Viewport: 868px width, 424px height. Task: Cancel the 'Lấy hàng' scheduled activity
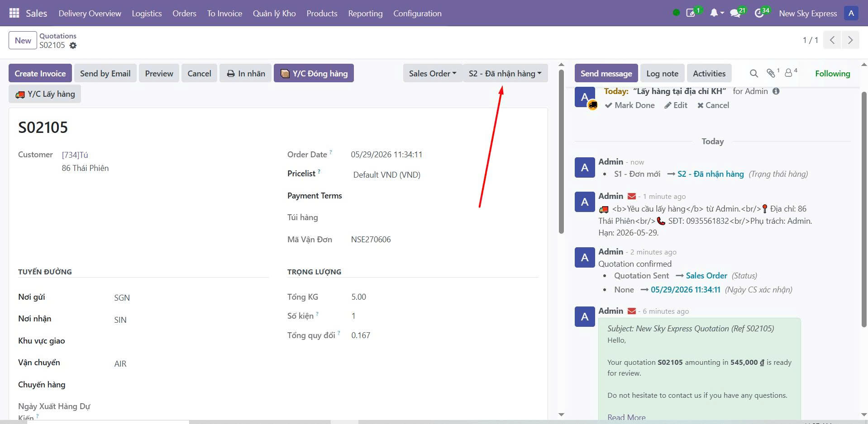click(713, 105)
